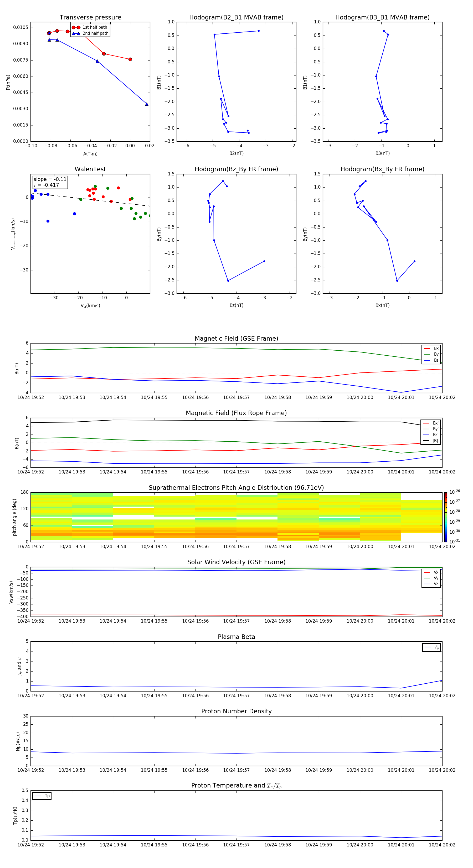Click the 'Bz(nT)' x-axis label
Image resolution: width=473 pixels, height=868 pixels.
point(236,305)
